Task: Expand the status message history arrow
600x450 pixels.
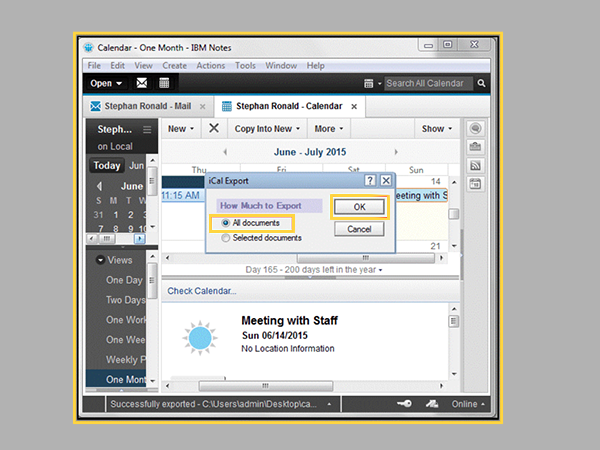Action: click(329, 404)
